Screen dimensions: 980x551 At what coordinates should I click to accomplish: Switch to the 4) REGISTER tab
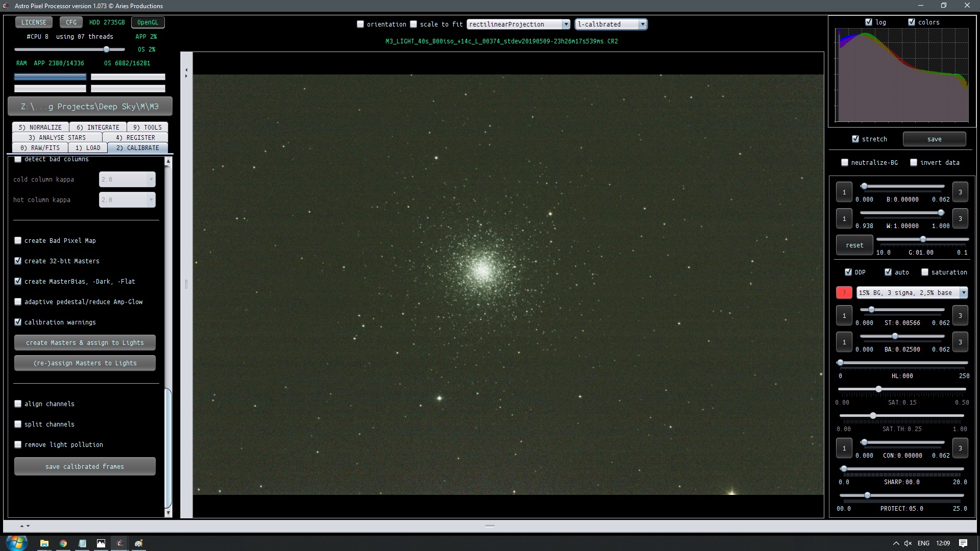[135, 138]
